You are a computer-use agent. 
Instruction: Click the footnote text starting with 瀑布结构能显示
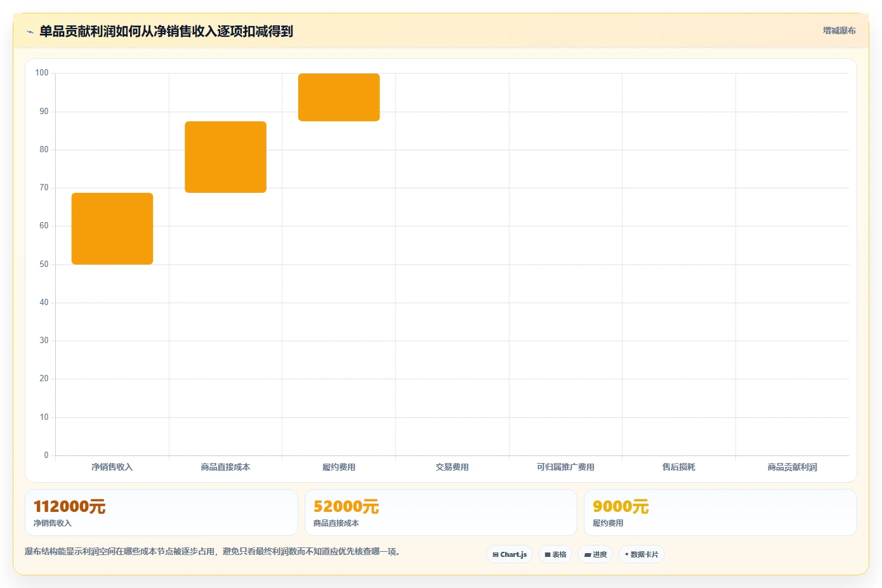(x=213, y=551)
